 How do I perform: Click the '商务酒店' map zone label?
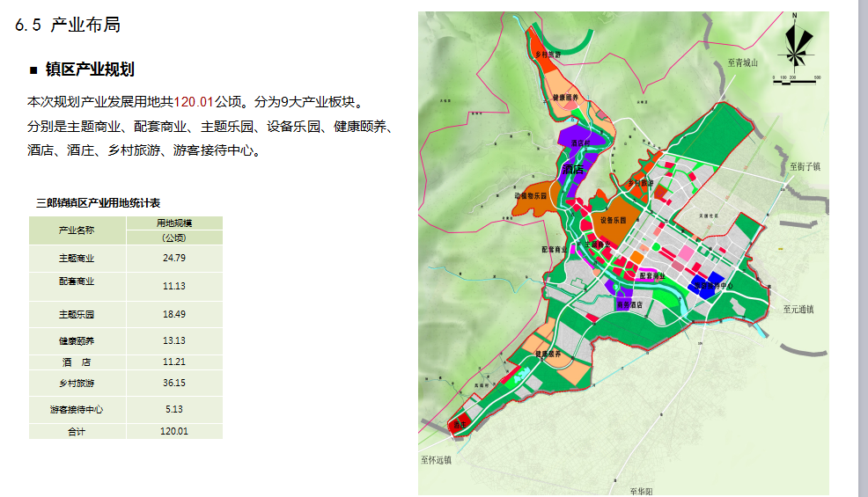[x=630, y=305]
